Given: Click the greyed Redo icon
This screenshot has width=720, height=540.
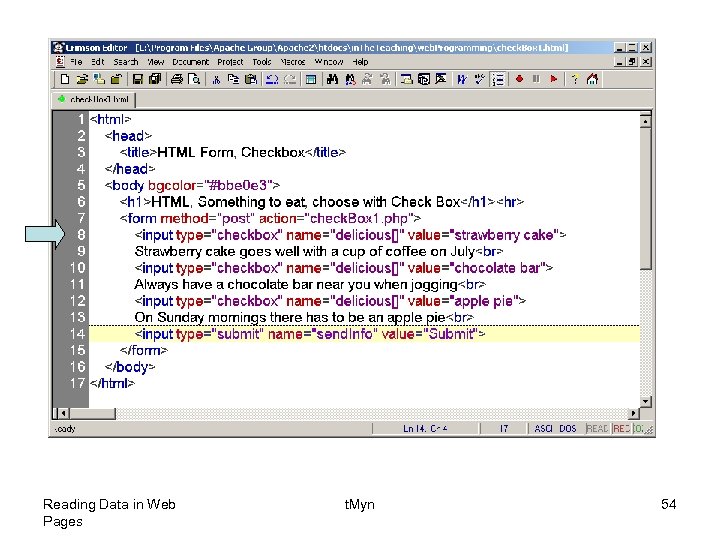Looking at the screenshot, I should (x=290, y=79).
